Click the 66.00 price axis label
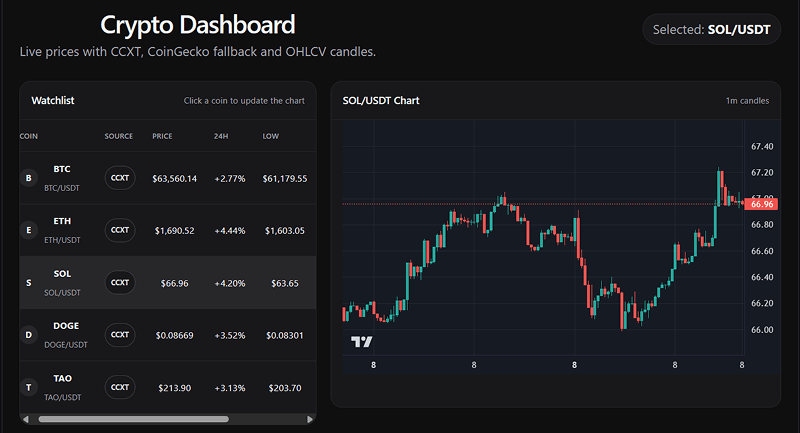This screenshot has height=433, width=800. (762, 329)
